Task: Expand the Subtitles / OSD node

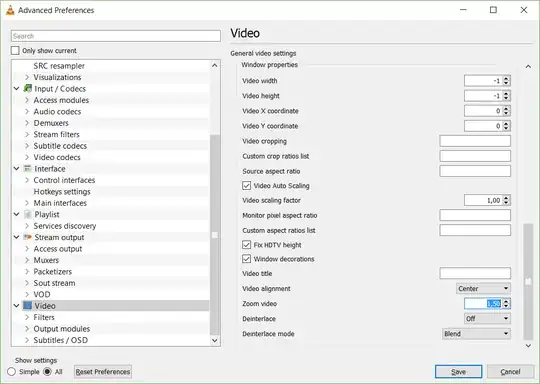Action: point(27,340)
